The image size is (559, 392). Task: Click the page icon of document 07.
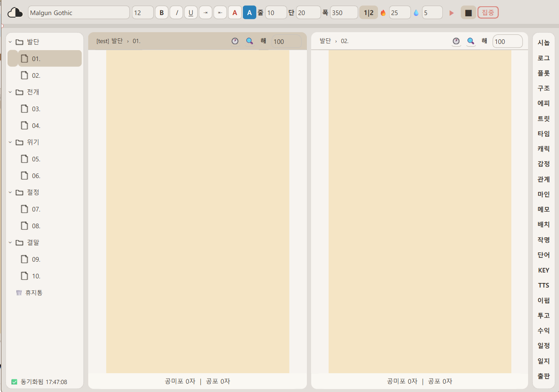(x=25, y=209)
